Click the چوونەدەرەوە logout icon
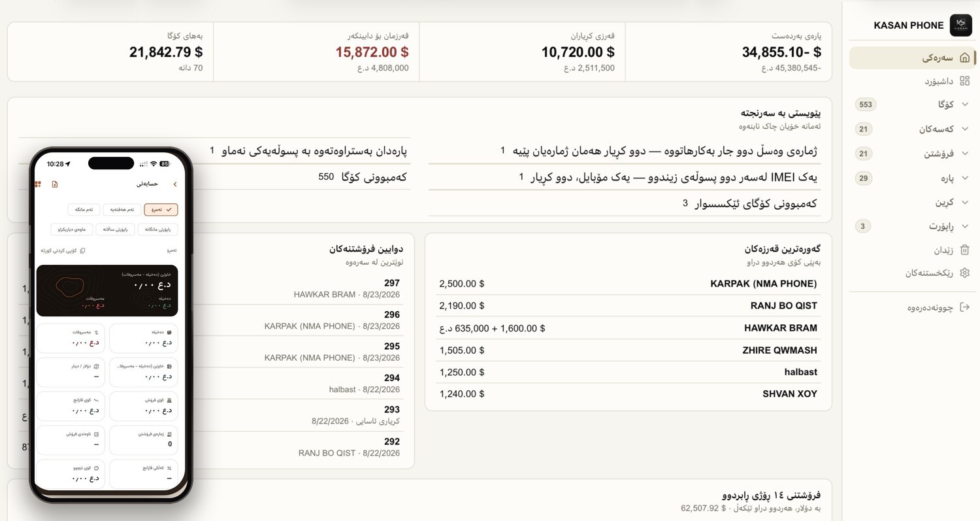 click(964, 307)
